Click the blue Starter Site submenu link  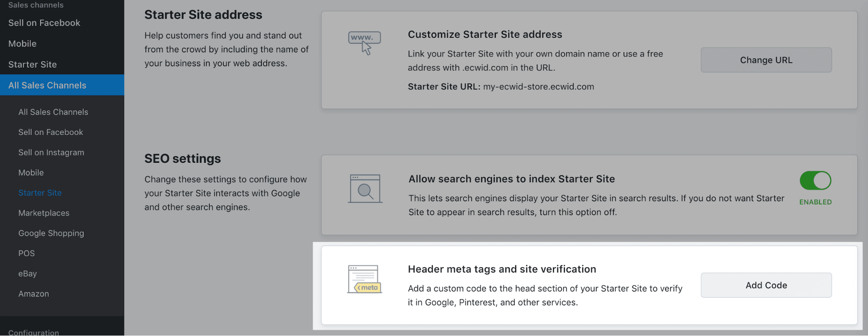coord(40,193)
